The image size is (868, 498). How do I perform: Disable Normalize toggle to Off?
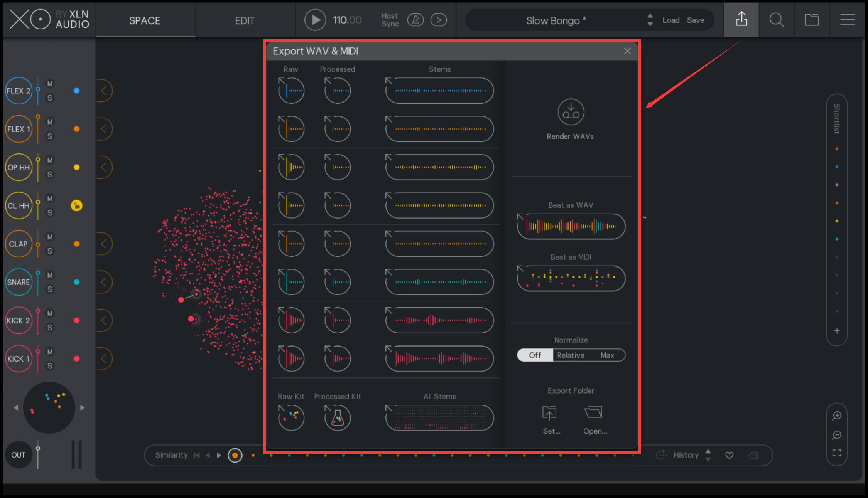point(535,355)
